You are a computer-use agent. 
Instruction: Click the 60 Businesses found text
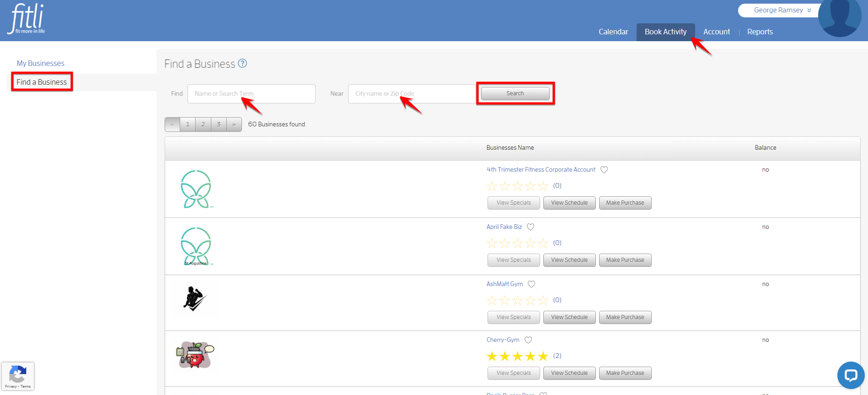pyautogui.click(x=276, y=124)
